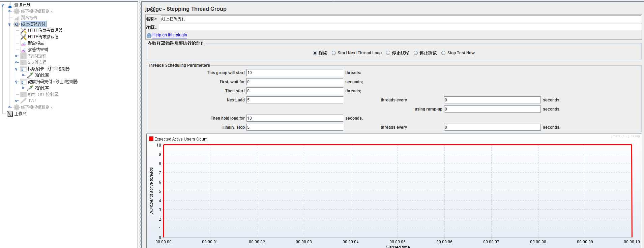The image size is (644, 248).
Task: Click the 察看结果树 listener icon
Action: pos(24,50)
